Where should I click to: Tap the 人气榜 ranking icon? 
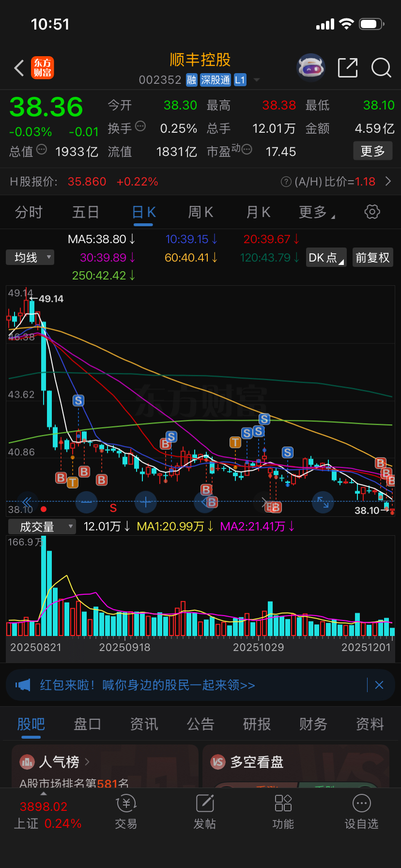[27, 762]
